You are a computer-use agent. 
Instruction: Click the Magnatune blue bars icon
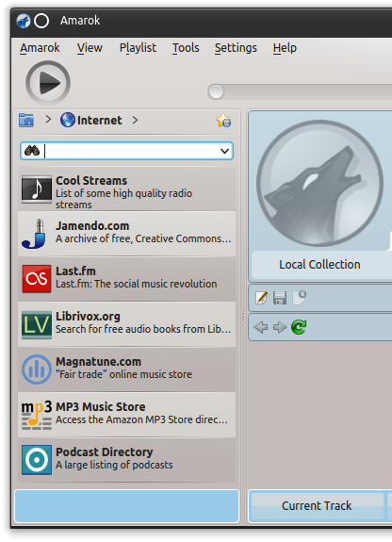37,370
